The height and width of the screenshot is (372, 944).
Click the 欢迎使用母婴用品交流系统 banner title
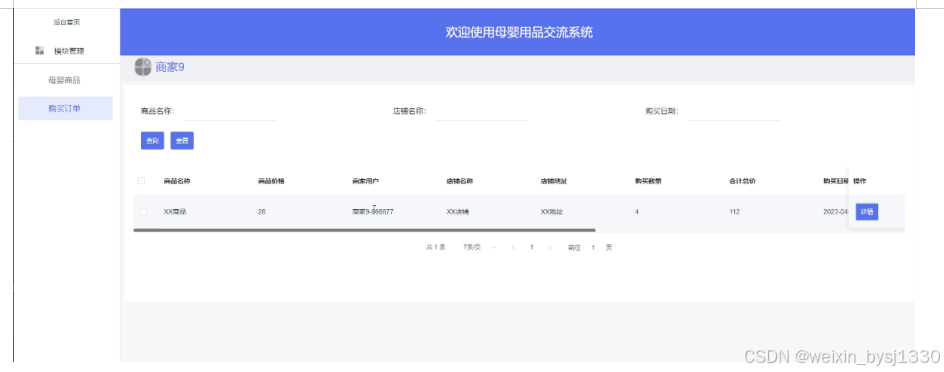coord(519,33)
